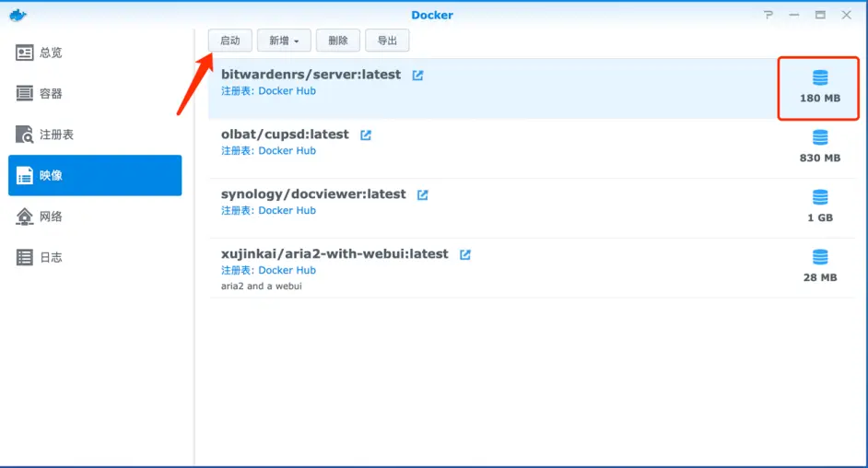Click the 'aria2 and a webui' description
This screenshot has height=468, width=868.
262,286
